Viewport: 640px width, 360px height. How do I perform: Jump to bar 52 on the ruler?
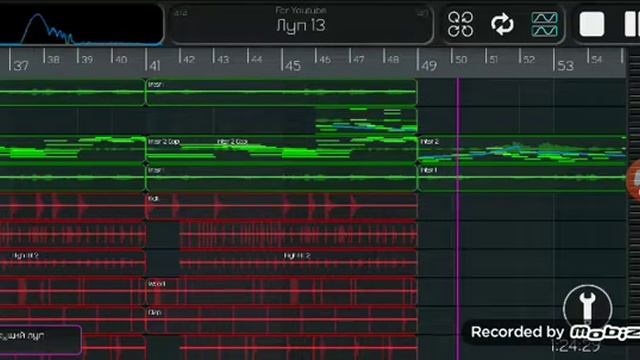[x=529, y=60]
